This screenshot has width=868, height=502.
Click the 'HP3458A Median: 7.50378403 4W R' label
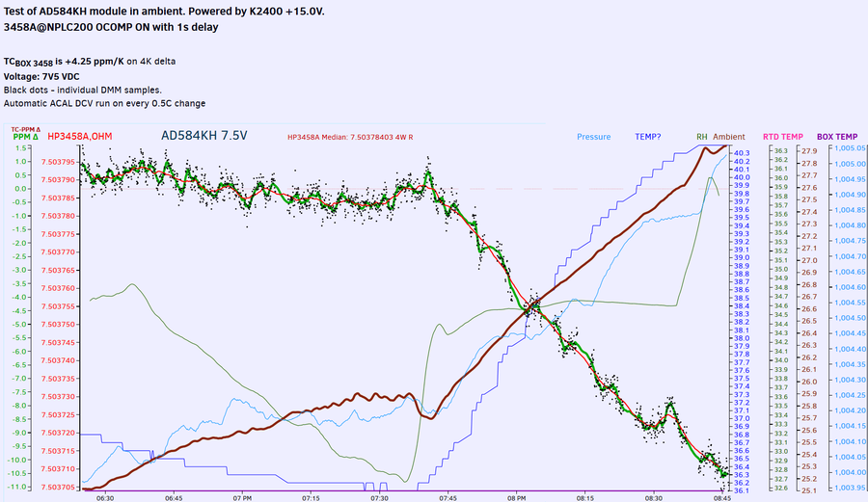pos(350,137)
